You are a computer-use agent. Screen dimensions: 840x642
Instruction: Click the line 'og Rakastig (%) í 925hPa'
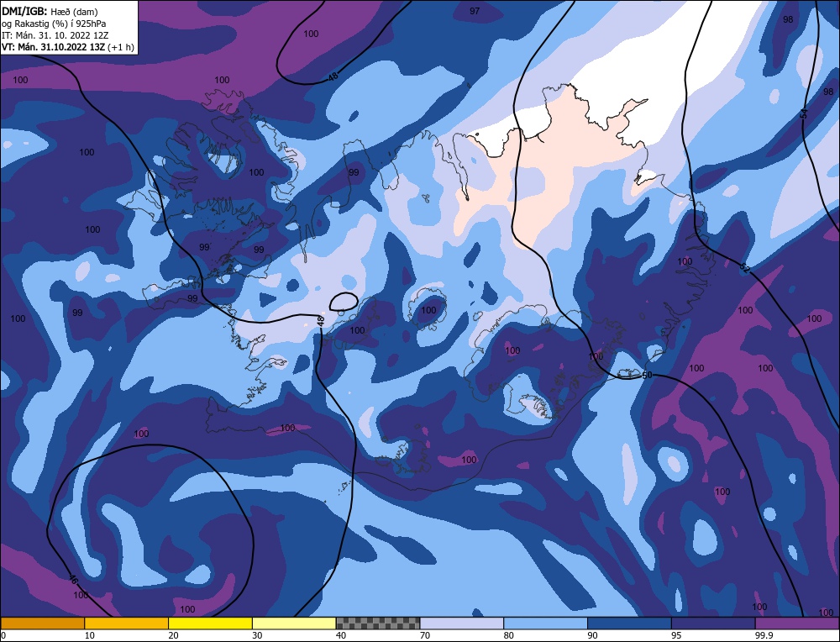pyautogui.click(x=54, y=23)
